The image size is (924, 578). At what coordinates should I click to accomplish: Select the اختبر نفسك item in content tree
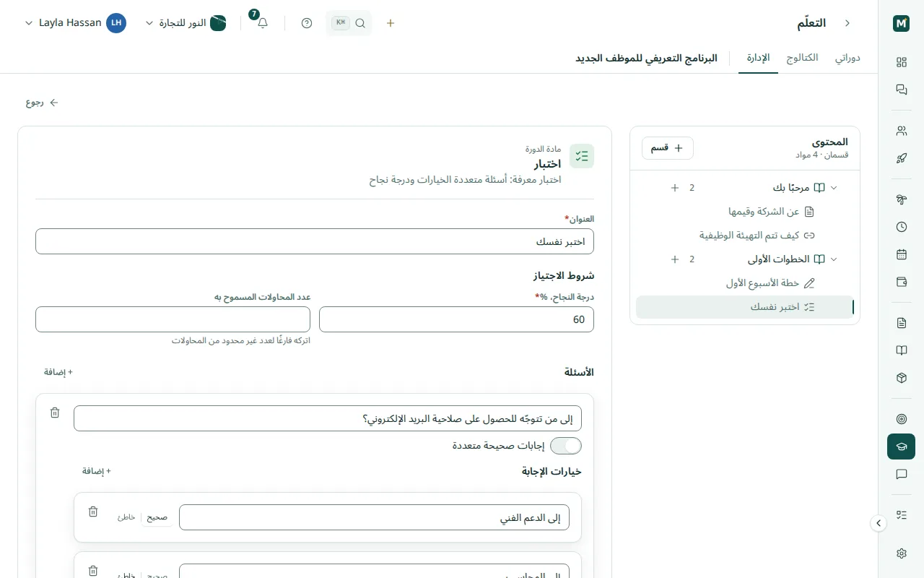(x=745, y=307)
